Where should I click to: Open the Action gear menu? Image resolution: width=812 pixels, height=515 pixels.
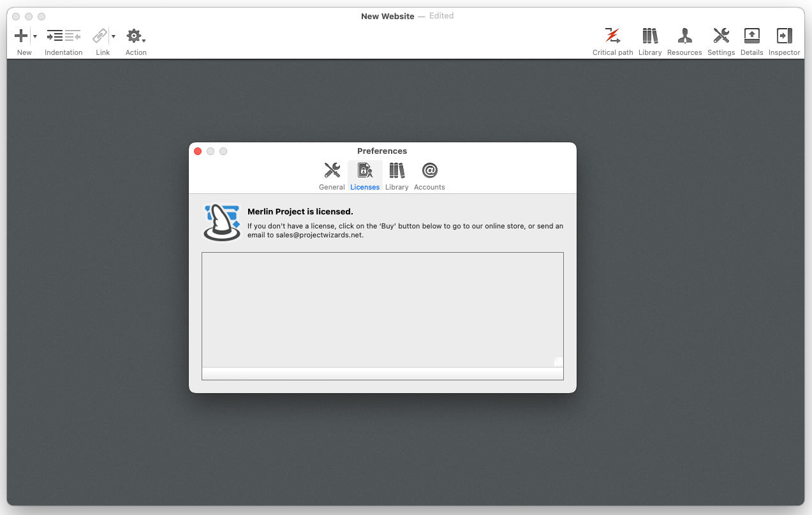click(x=135, y=36)
